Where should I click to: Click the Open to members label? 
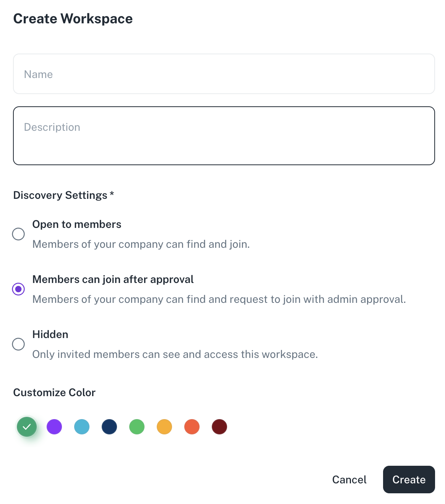77,224
